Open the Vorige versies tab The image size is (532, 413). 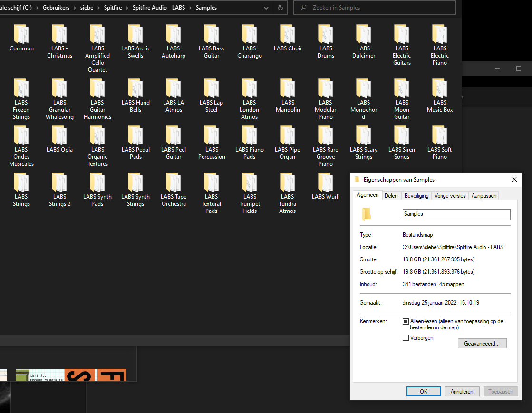450,196
